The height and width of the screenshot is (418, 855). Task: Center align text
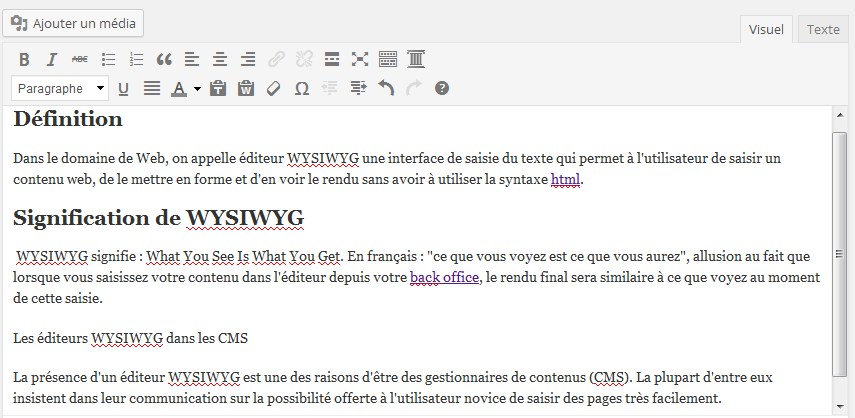(220, 59)
